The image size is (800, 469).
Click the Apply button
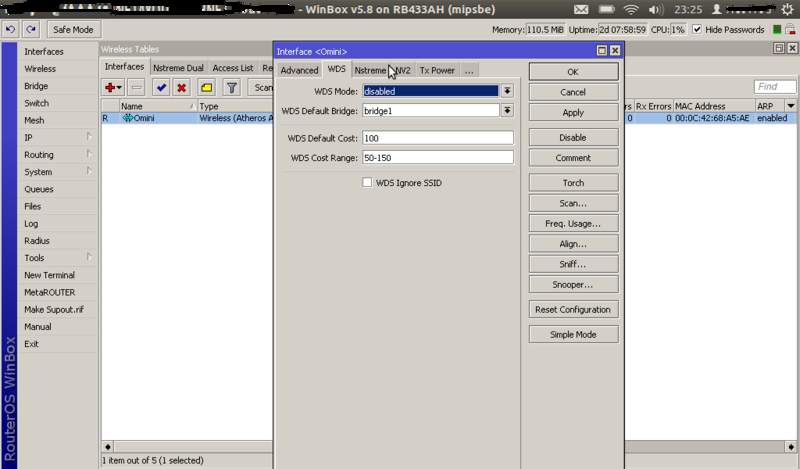click(x=573, y=112)
